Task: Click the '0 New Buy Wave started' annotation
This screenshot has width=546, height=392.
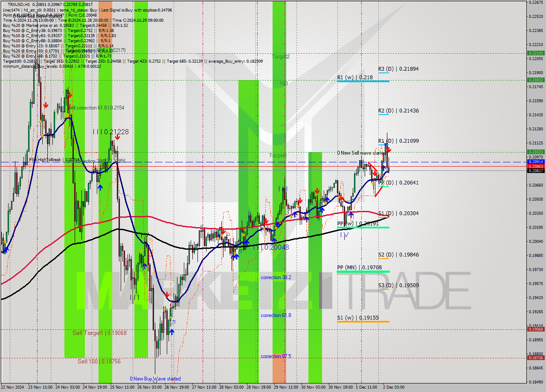Action: pos(155,379)
